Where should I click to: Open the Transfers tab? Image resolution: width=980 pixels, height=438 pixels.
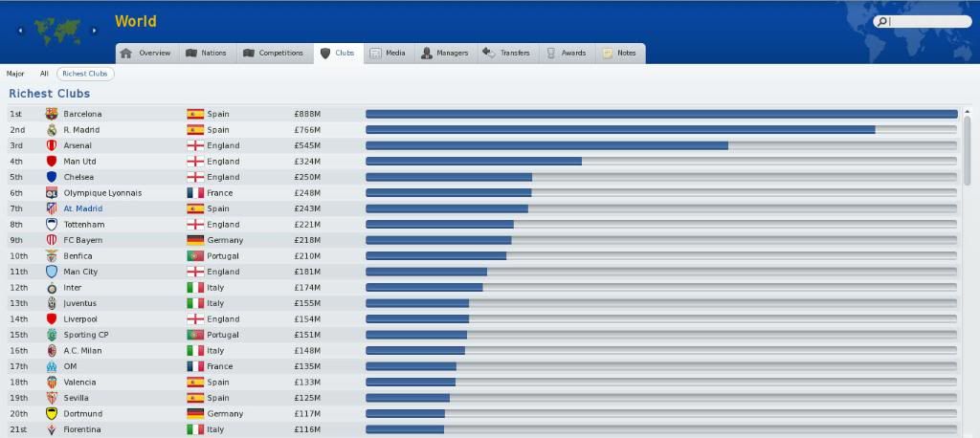click(x=507, y=54)
